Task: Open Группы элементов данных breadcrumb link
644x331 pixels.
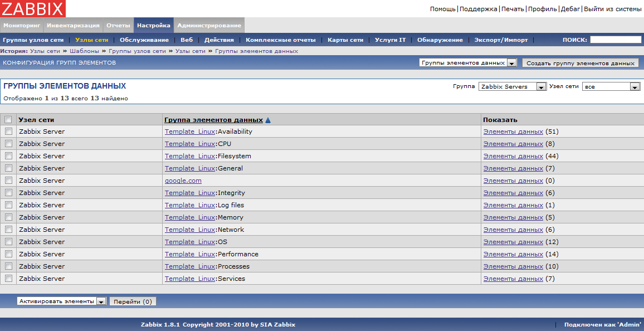Action: (x=256, y=51)
